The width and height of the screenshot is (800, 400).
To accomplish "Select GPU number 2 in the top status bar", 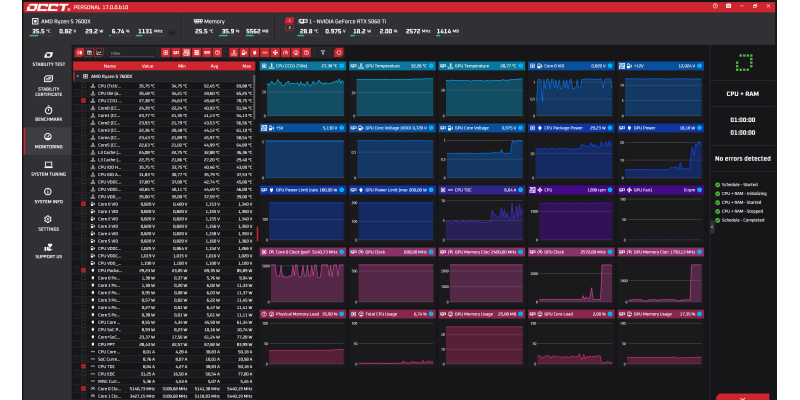I will click(289, 28).
